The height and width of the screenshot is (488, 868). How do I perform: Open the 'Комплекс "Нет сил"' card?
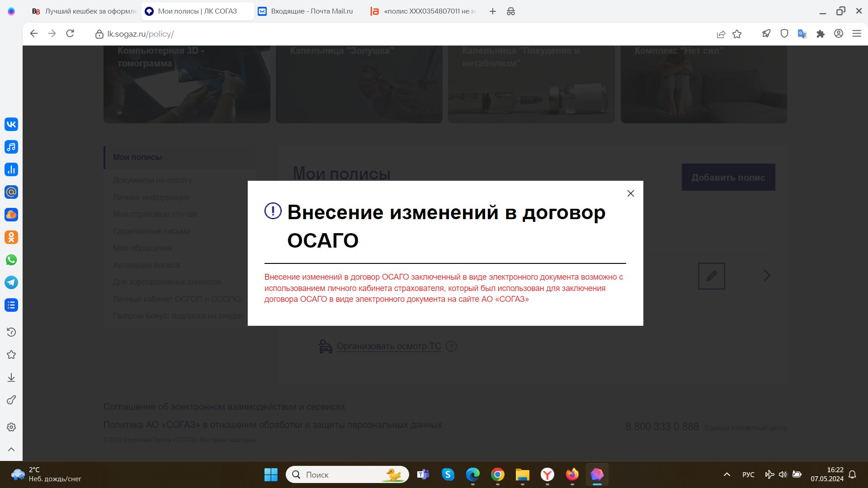pyautogui.click(x=703, y=84)
